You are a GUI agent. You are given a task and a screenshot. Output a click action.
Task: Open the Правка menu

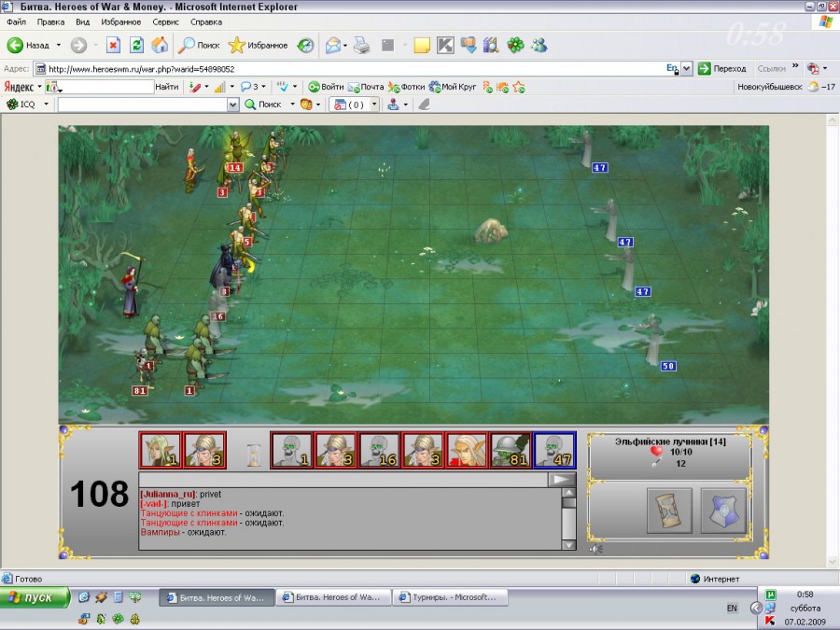pyautogui.click(x=50, y=22)
